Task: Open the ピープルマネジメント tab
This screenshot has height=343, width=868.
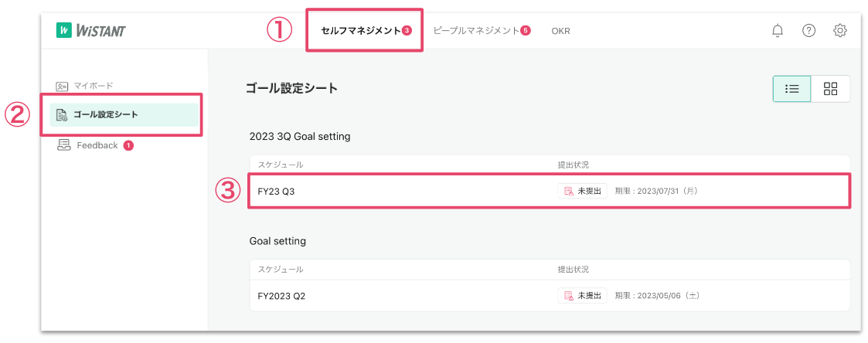Action: pos(477,31)
